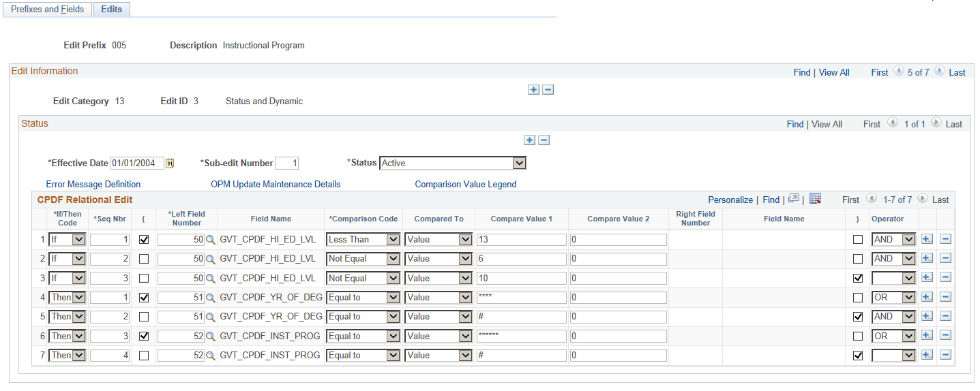This screenshot has height=391, width=980.
Task: Show previous CPDF grid rows arrow
Action: click(x=870, y=199)
